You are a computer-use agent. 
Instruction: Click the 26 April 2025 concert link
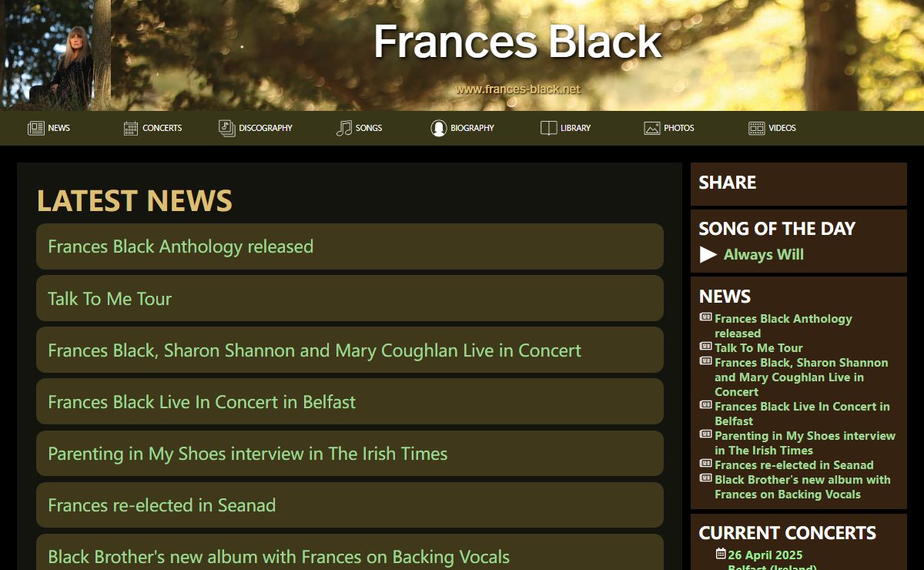pyautogui.click(x=765, y=555)
